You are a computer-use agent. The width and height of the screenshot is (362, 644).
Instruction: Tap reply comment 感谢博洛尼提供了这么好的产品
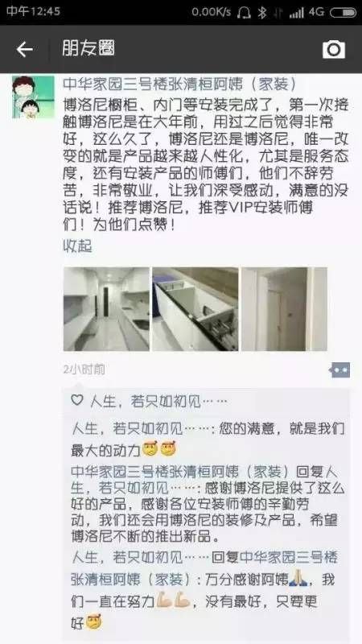pyautogui.click(x=208, y=504)
